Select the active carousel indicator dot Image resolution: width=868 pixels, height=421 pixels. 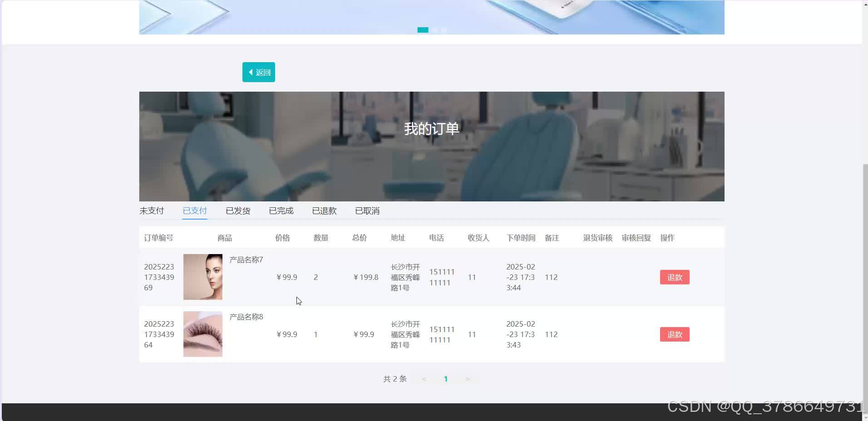tap(423, 30)
